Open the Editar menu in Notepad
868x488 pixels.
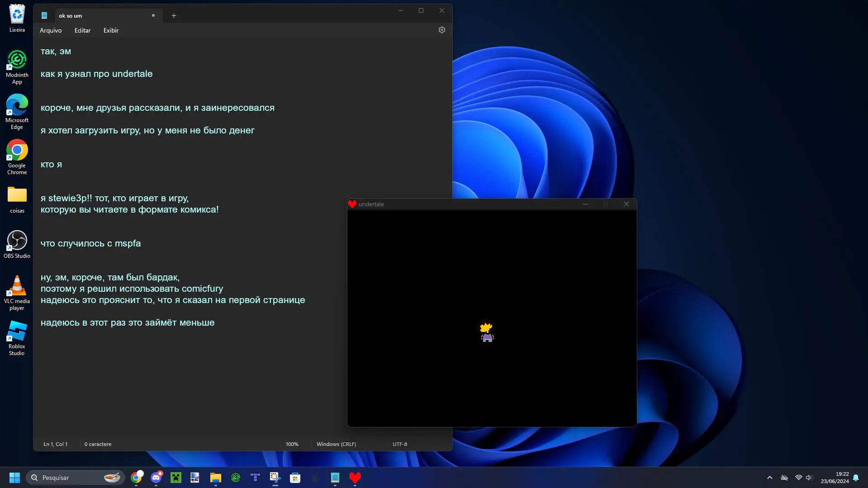tap(82, 30)
